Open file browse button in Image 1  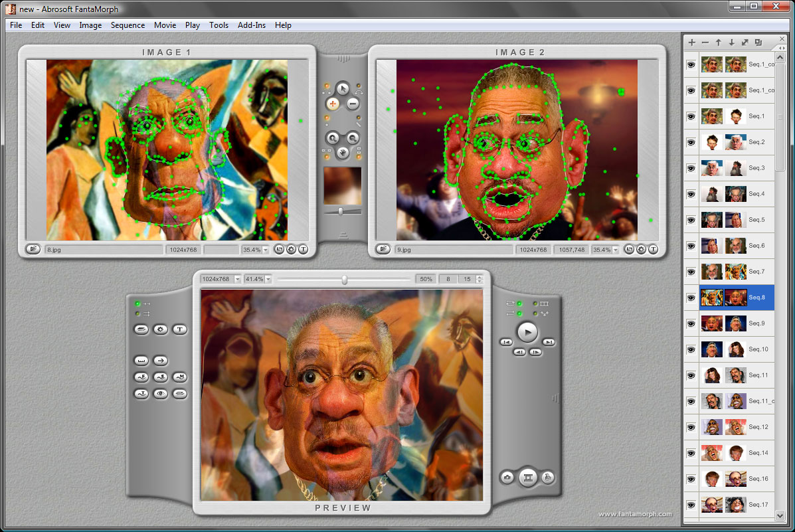point(33,249)
